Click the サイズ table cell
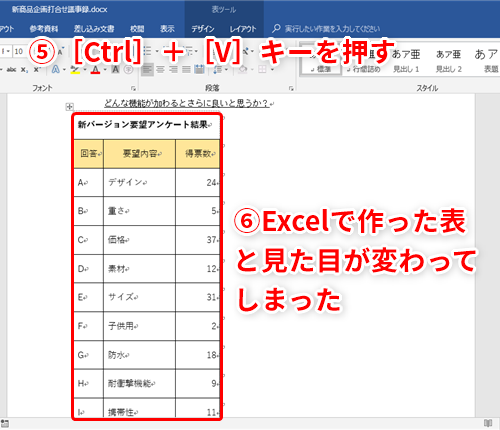Image resolution: width=500 pixels, height=430 pixels. pos(139,297)
